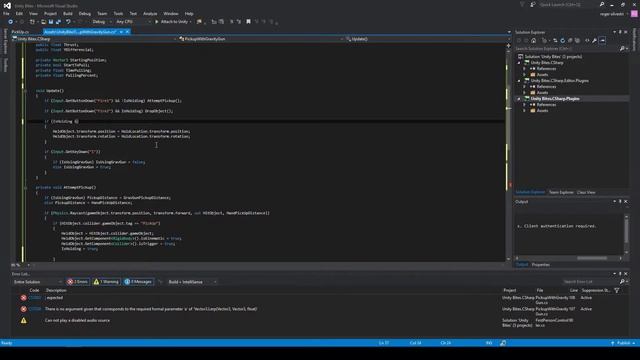Click the Quick Launch input field

568,4
